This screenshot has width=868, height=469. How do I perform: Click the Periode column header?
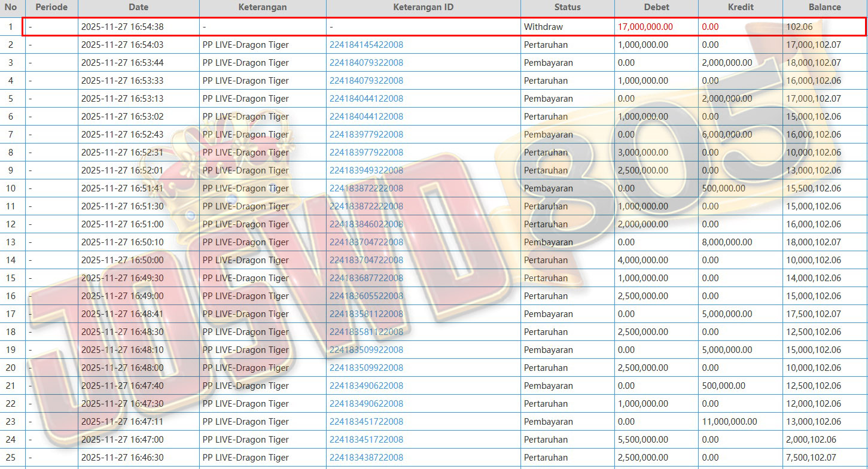point(51,8)
